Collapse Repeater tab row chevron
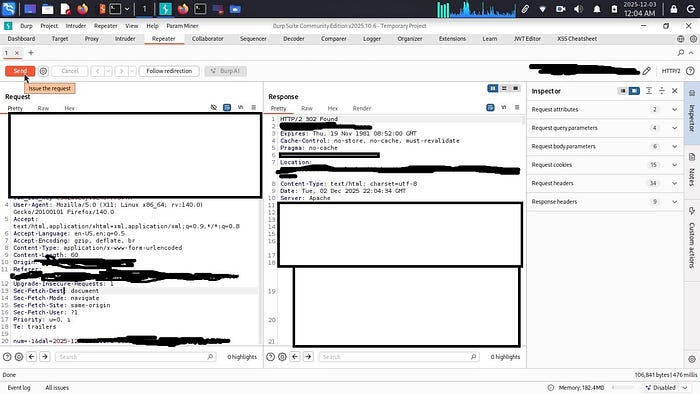Viewport: 700px width, 394px height. (x=692, y=53)
